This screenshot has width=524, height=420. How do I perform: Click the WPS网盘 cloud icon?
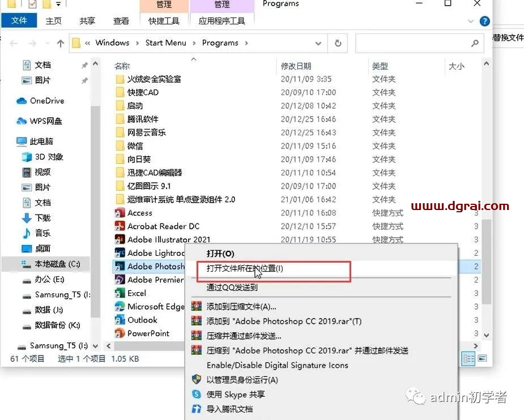(x=22, y=121)
